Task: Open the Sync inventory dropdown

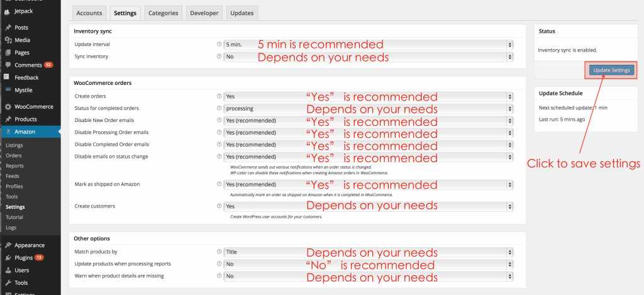Action: tap(368, 57)
